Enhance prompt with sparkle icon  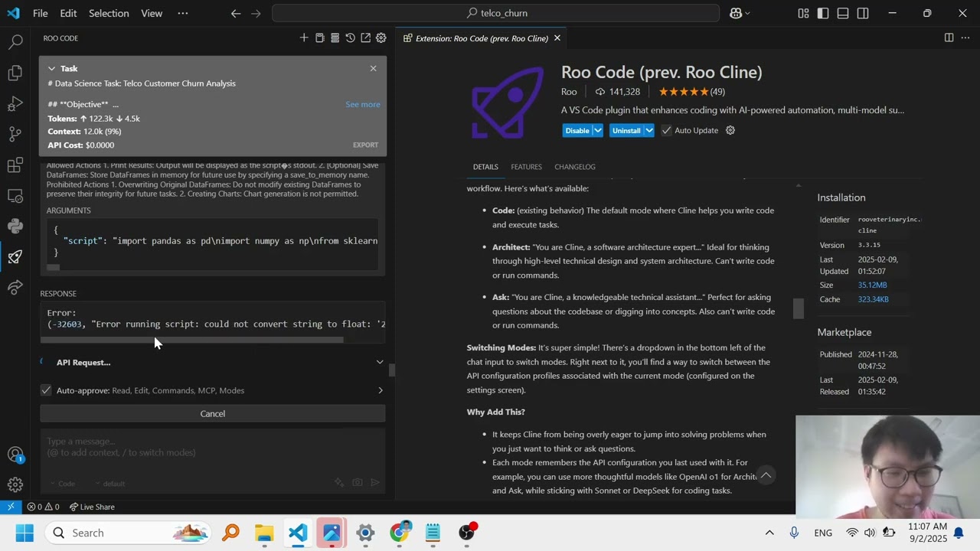point(339,483)
